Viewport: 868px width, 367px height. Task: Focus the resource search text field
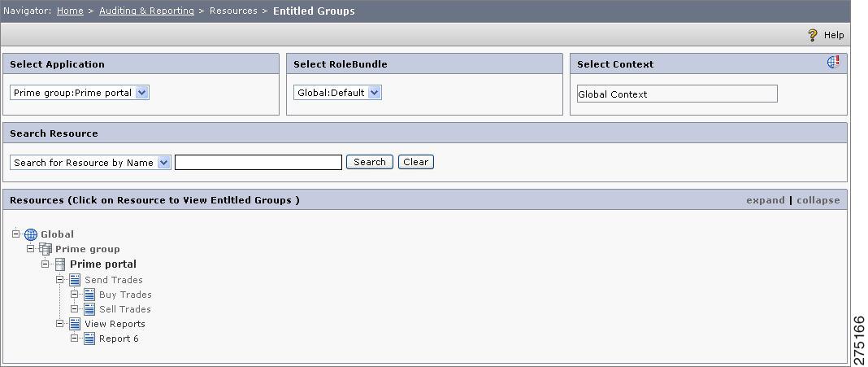coord(258,163)
